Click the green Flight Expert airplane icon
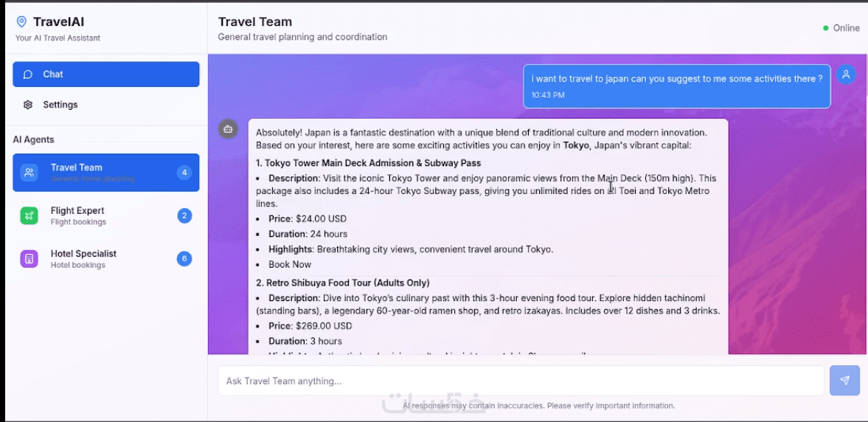The image size is (868, 422). pos(29,215)
